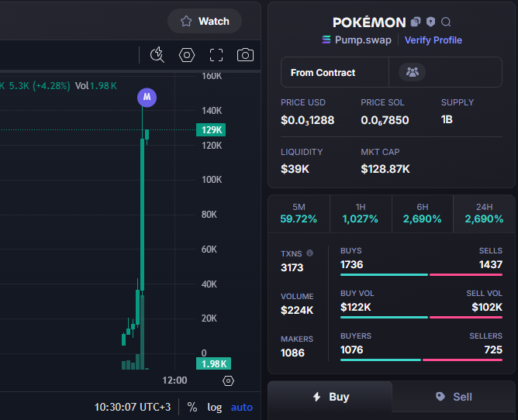Screen dimensions: 518x420
Task: Select the 6H timeframe tab
Action: click(x=422, y=213)
